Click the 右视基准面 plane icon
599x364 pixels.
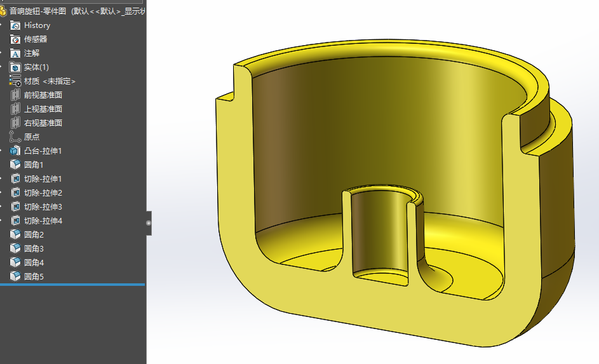(x=15, y=123)
